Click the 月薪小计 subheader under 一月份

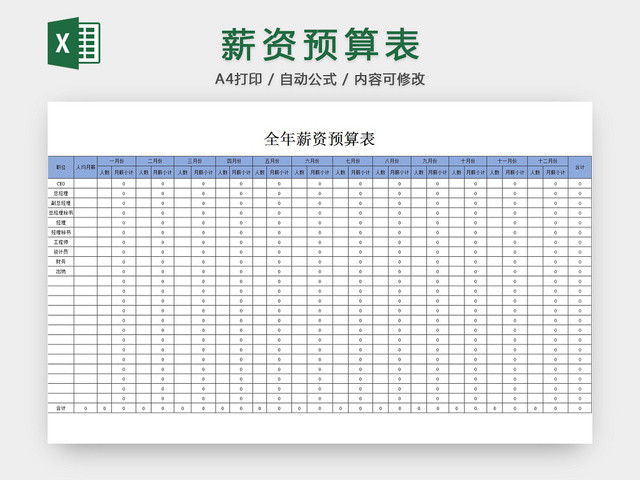[x=123, y=172]
